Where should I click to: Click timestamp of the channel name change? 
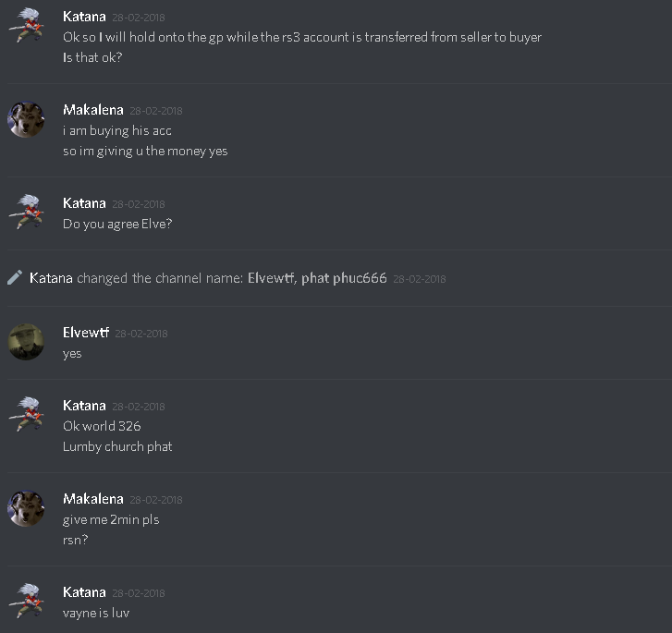click(x=420, y=279)
